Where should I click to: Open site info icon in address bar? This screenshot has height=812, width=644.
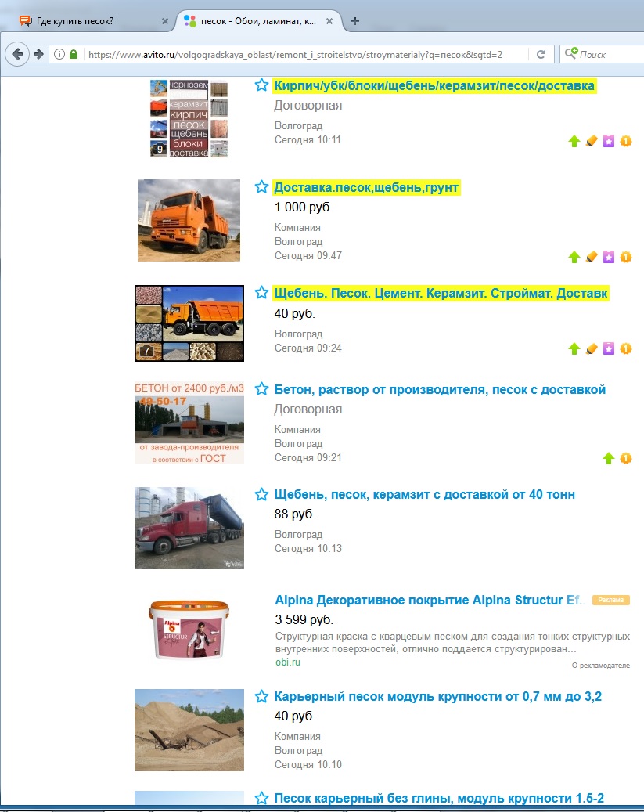(x=59, y=54)
